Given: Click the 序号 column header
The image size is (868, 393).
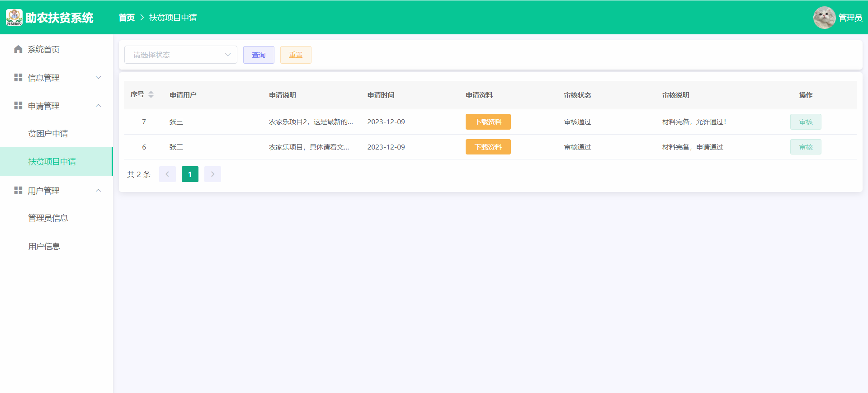Looking at the screenshot, I should tap(137, 94).
